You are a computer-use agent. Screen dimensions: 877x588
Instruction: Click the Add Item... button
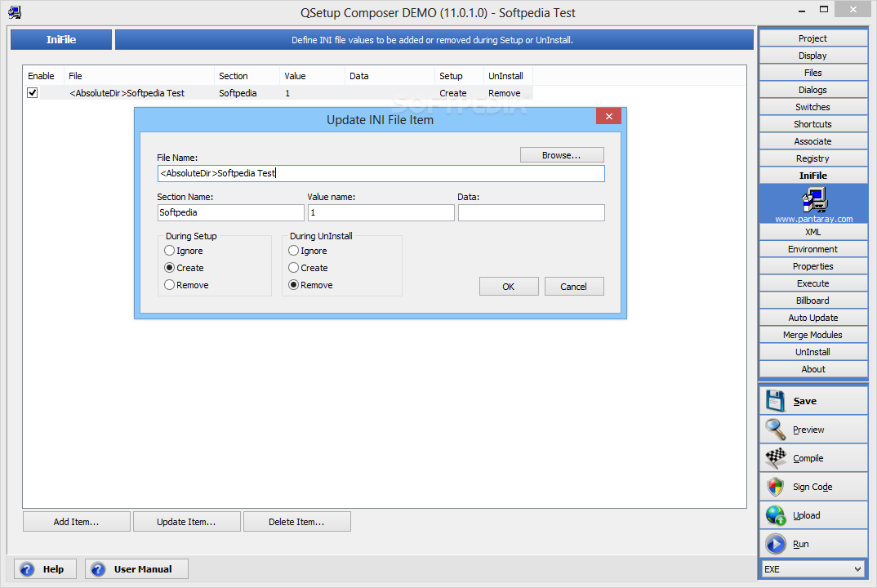(x=76, y=521)
